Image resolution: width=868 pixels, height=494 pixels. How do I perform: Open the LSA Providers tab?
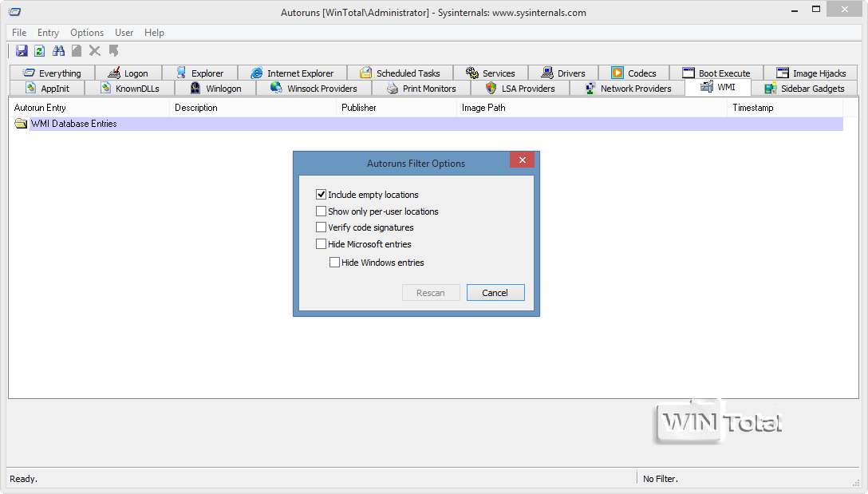[520, 88]
